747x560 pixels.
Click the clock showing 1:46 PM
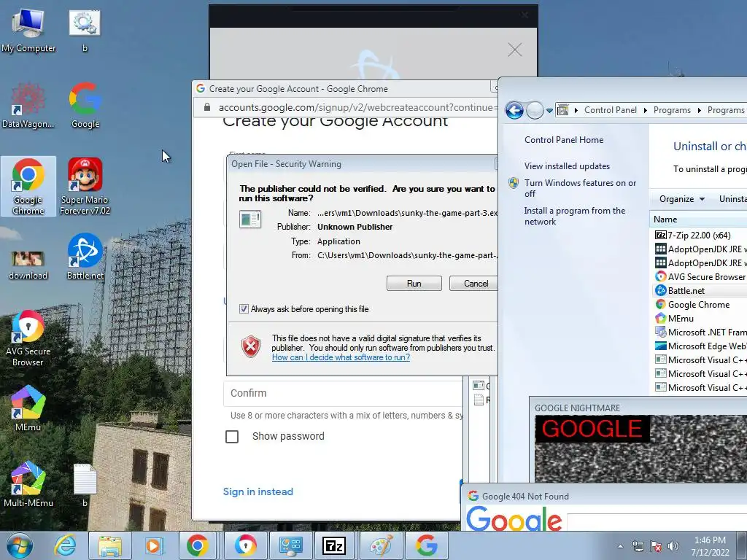[710, 546]
